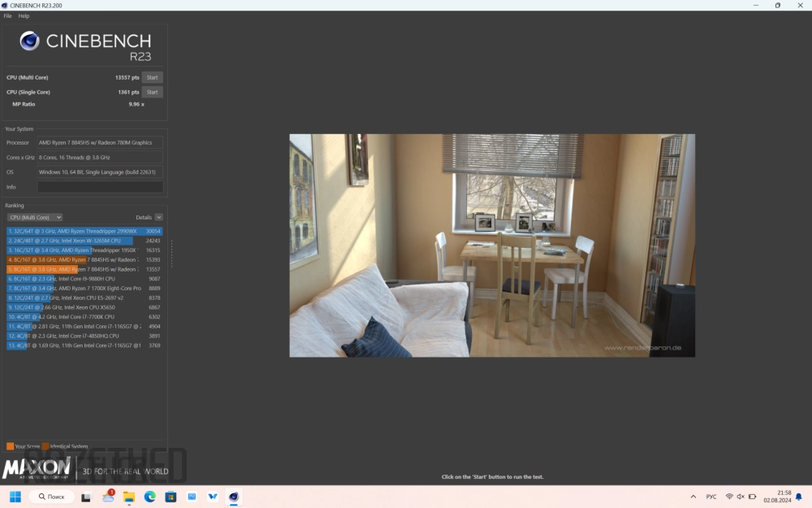Image resolution: width=812 pixels, height=508 pixels.
Task: Start the CPU Single Core test
Action: pyautogui.click(x=152, y=92)
